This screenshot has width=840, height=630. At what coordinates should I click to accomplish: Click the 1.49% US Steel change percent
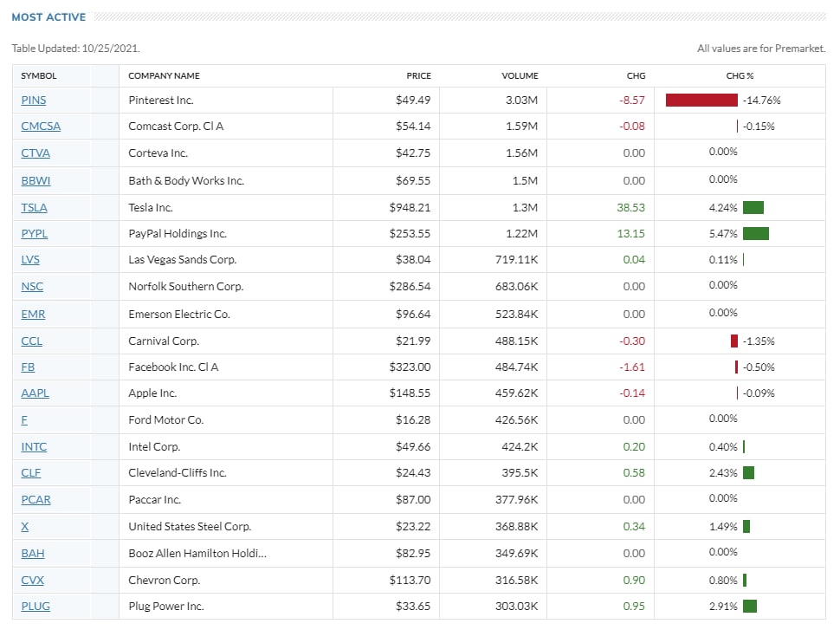click(x=723, y=527)
